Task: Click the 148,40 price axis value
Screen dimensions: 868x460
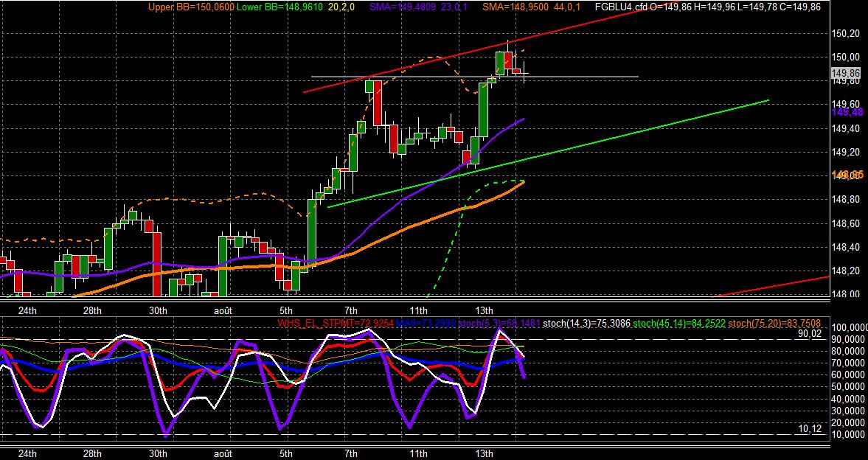Action: tap(846, 247)
